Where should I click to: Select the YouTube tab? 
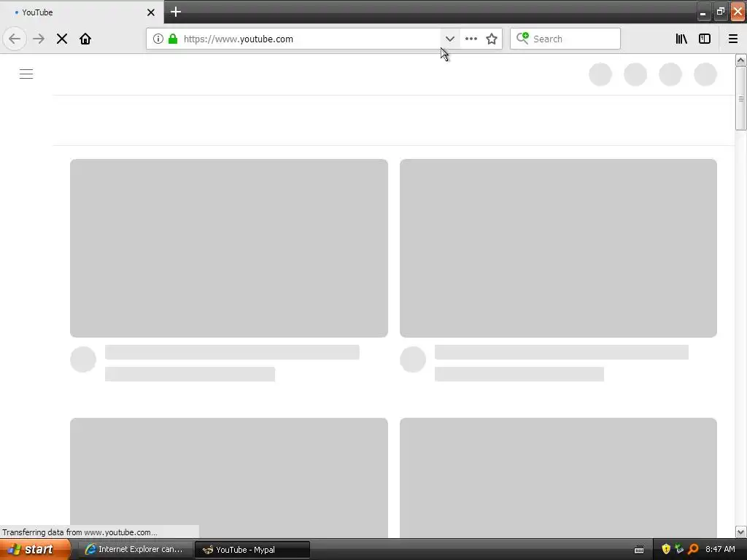pos(82,12)
